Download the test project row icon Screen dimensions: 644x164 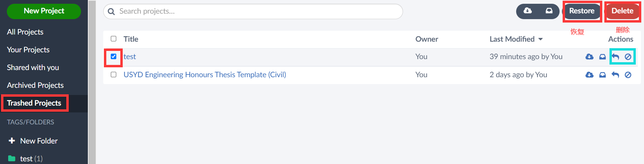pos(589,57)
